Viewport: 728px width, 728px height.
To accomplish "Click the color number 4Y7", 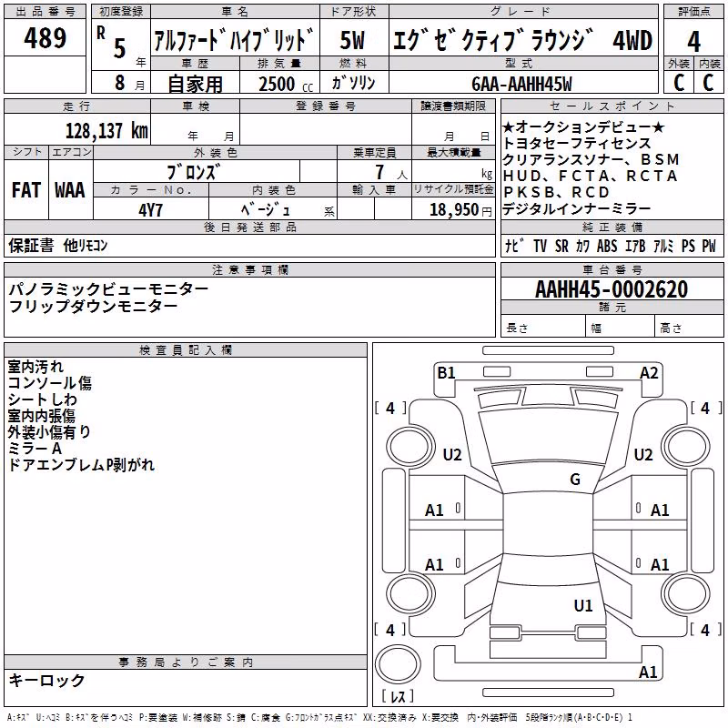I will click(150, 210).
